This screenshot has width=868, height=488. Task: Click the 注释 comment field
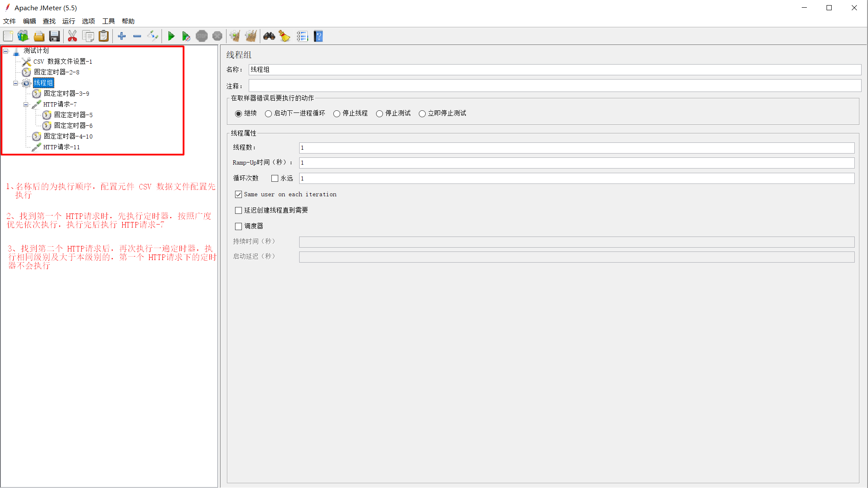pyautogui.click(x=555, y=86)
